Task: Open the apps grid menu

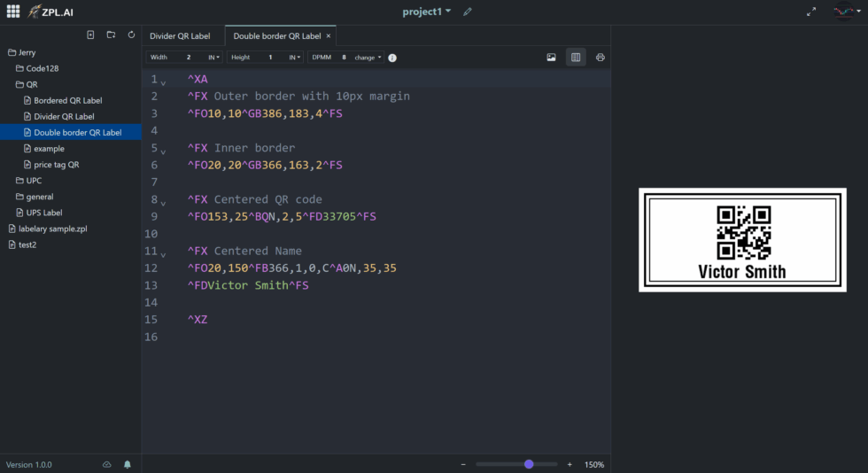Action: click(13, 12)
